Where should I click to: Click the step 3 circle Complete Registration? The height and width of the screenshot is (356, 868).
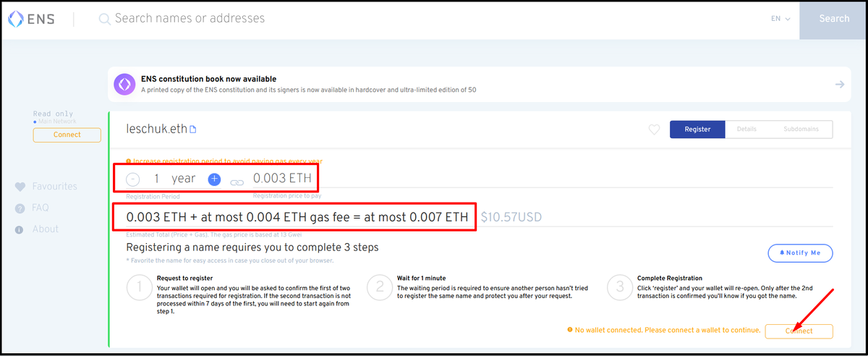coord(620,287)
